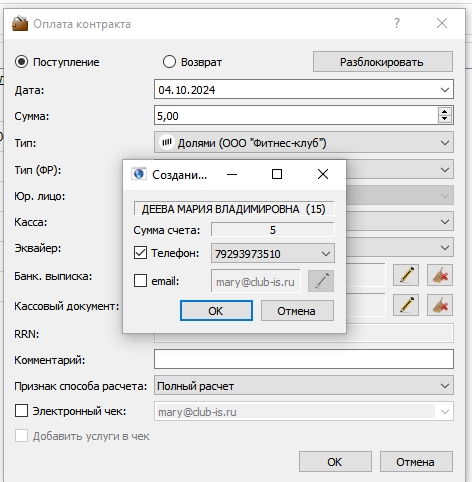Image resolution: width=472 pixels, height=482 pixels.
Task: Uncheck the Телефон checkbox
Action: [x=140, y=253]
